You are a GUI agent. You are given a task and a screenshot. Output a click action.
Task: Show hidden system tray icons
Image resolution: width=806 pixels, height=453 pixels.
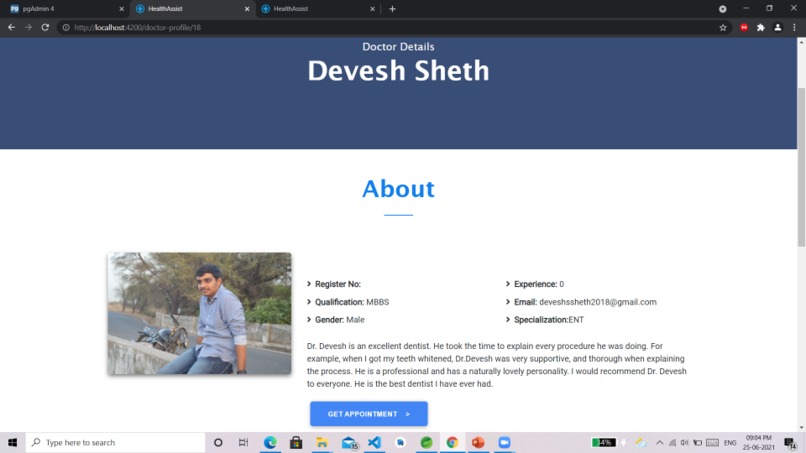[660, 442]
